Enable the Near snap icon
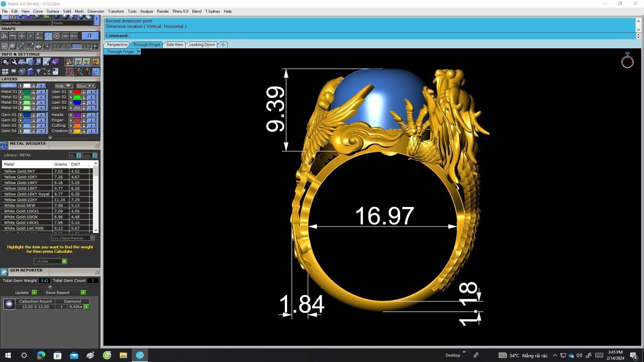The image size is (644, 362). (x=39, y=36)
